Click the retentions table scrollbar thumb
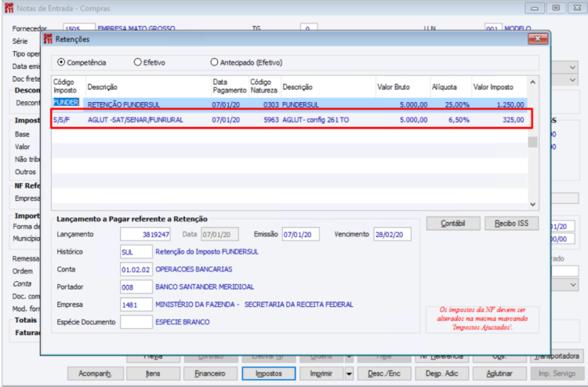This screenshot has height=387, width=588. (532, 142)
